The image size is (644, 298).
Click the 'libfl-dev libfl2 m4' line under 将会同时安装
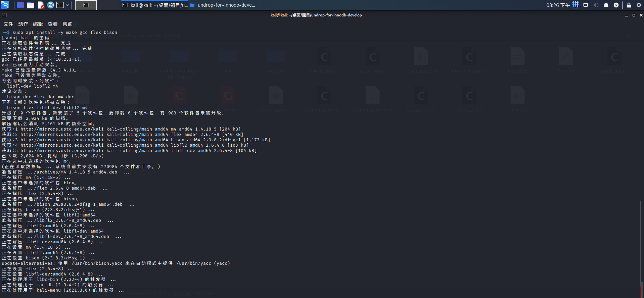[x=33, y=86]
